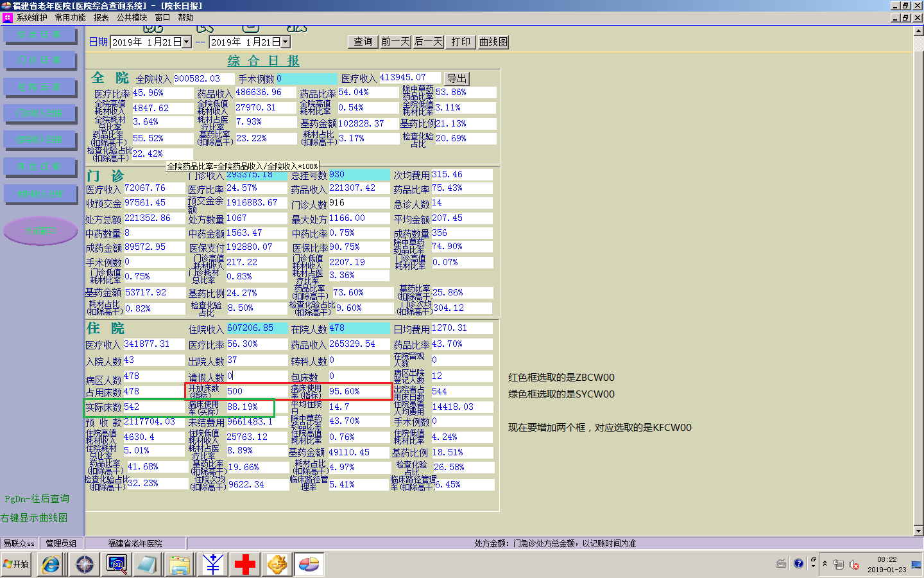Expand hidden tray icons with the chevron
Screen dimensions: 924x578
pyautogui.click(x=825, y=564)
